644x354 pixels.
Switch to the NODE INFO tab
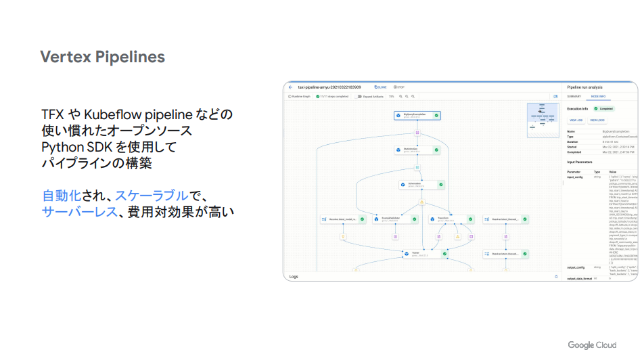(598, 97)
